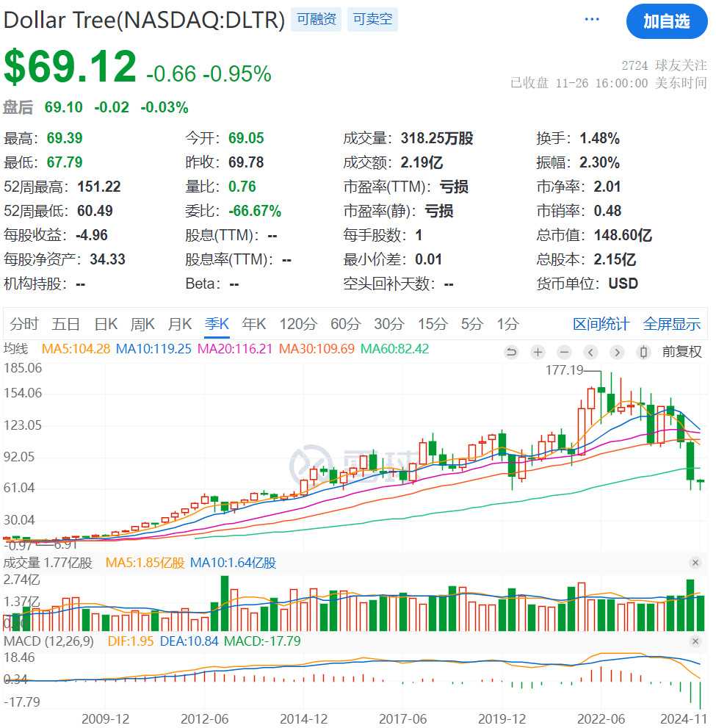Image resolution: width=716 pixels, height=728 pixels.
Task: Switch to the 日K daily chart tab
Action: tap(106, 324)
